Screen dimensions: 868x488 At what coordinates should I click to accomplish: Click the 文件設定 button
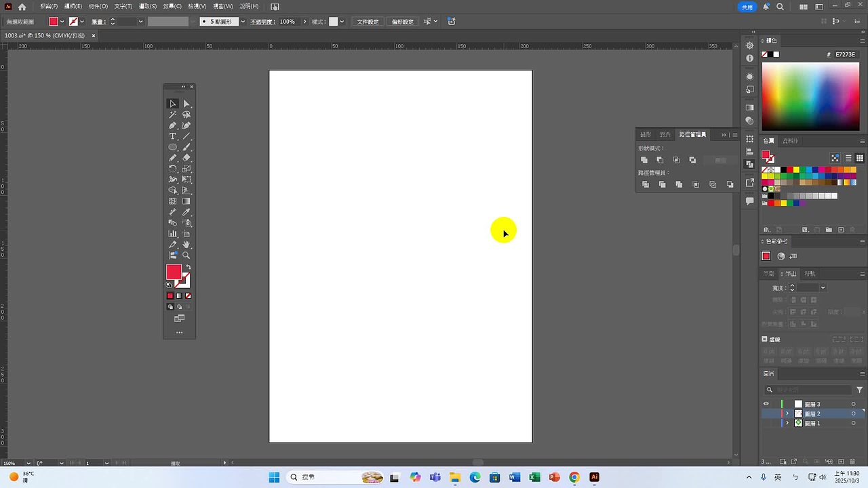368,22
